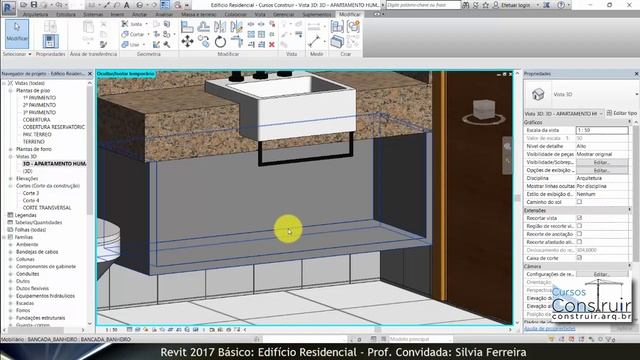Select the Mirror draw axis tool
Image resolution: width=640 pixels, height=360 pixels.
point(236,27)
